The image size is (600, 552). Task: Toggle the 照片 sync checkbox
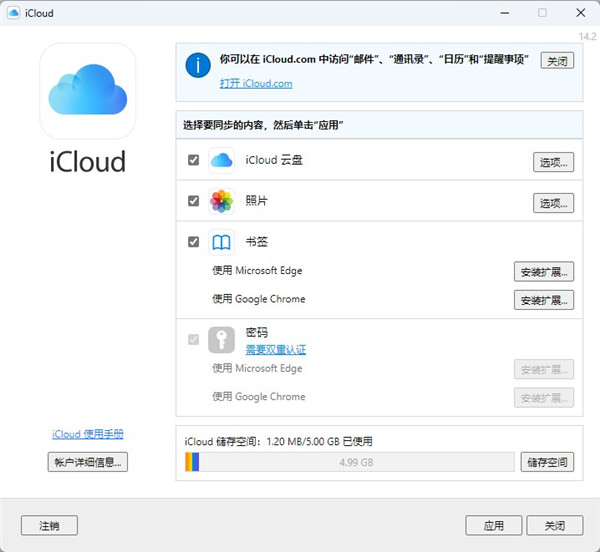[193, 201]
